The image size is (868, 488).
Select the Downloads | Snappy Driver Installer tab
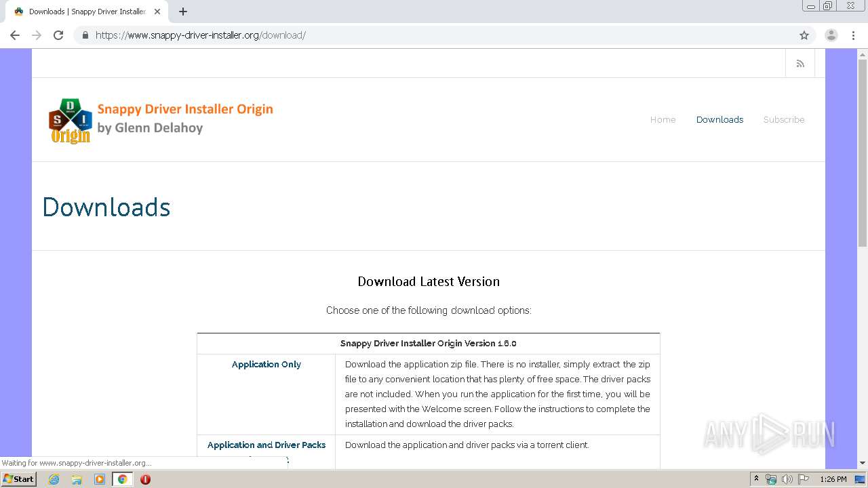(x=87, y=12)
